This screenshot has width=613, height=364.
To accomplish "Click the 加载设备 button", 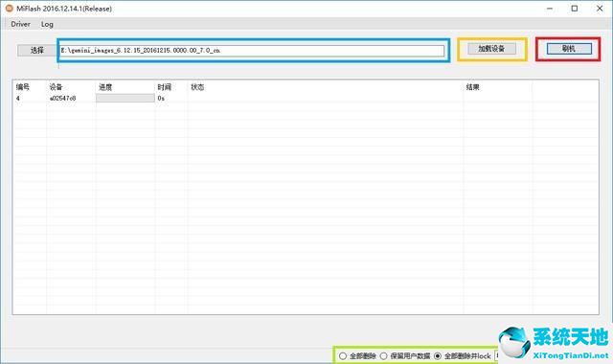I will [x=491, y=49].
